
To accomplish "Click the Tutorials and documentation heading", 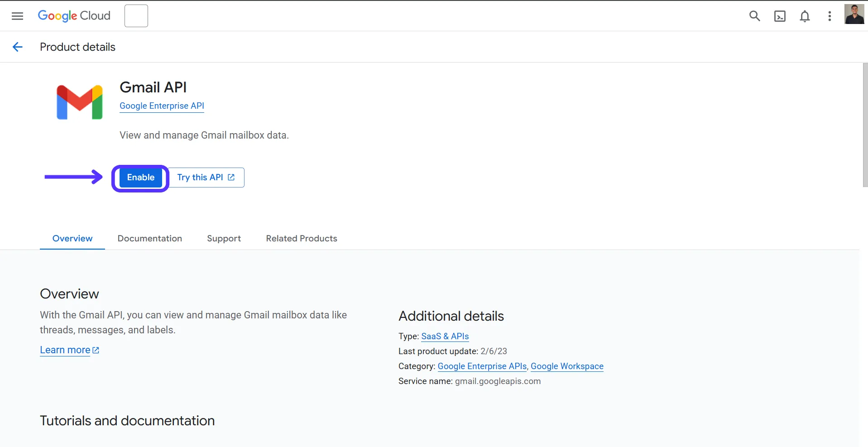I will 127,421.
